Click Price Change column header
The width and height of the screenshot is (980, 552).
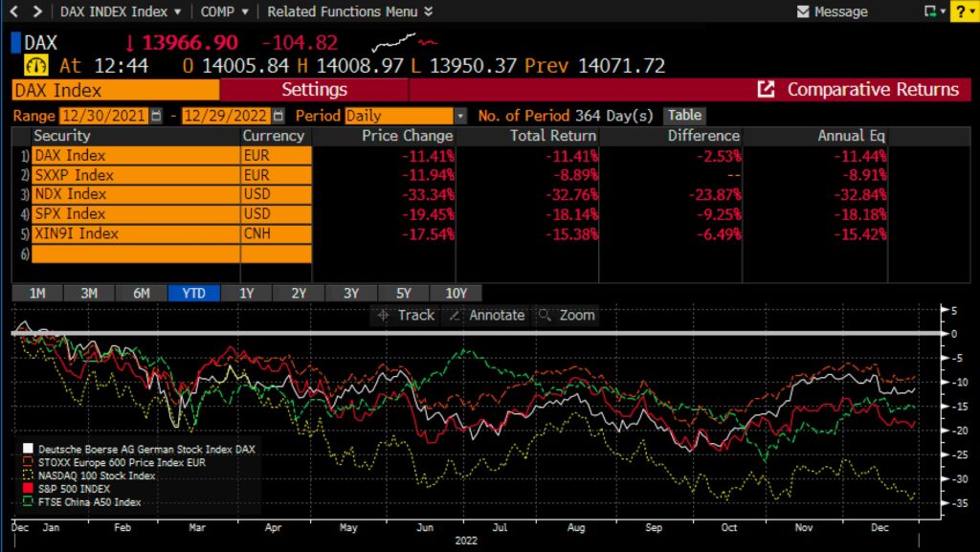click(x=408, y=136)
